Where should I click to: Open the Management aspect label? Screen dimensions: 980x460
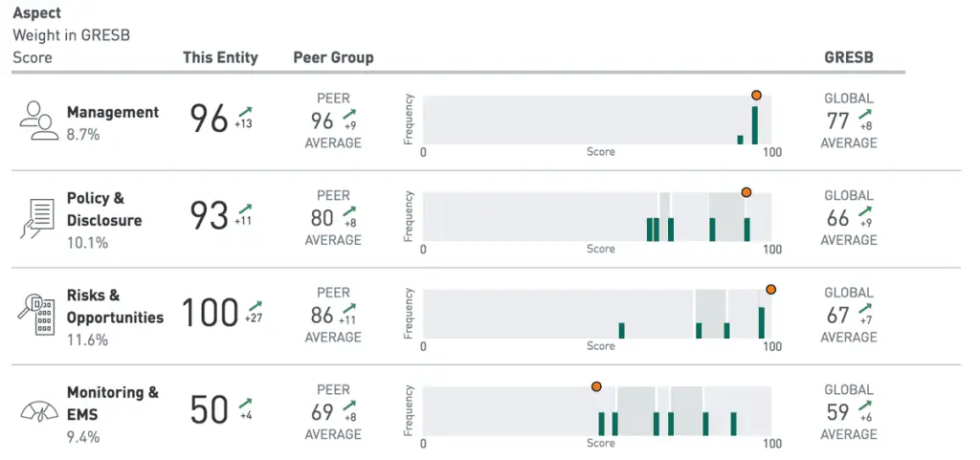pyautogui.click(x=113, y=112)
